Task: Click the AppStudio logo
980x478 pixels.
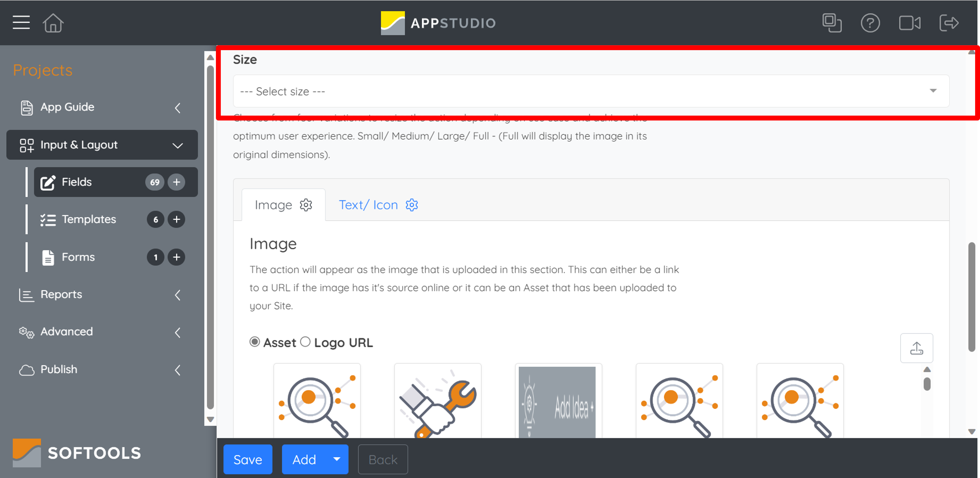Action: pyautogui.click(x=438, y=23)
